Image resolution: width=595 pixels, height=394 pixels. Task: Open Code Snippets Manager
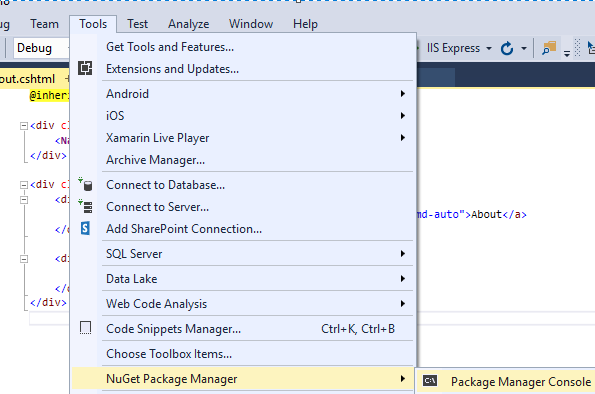click(243, 329)
